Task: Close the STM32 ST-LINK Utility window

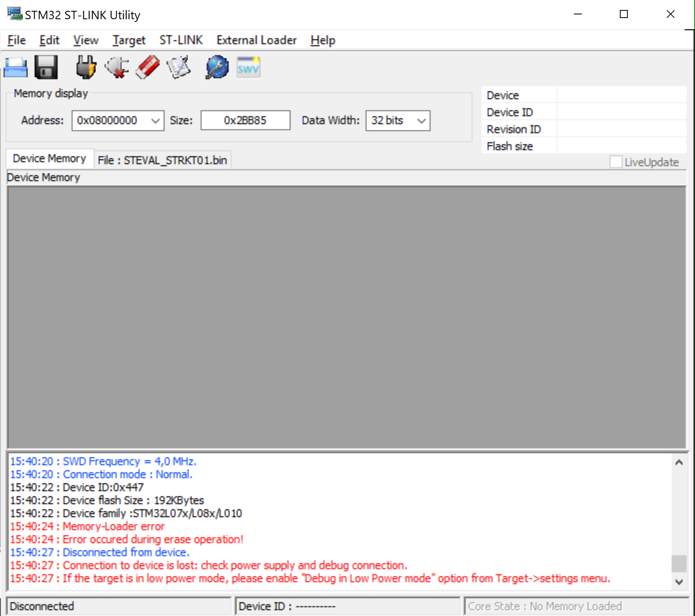Action: 671,14
